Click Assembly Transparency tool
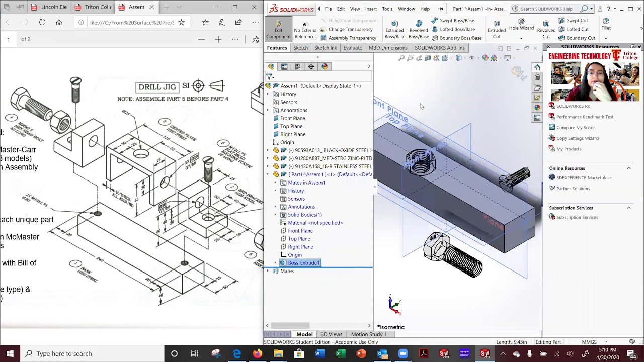644x362 pixels. pos(348,38)
